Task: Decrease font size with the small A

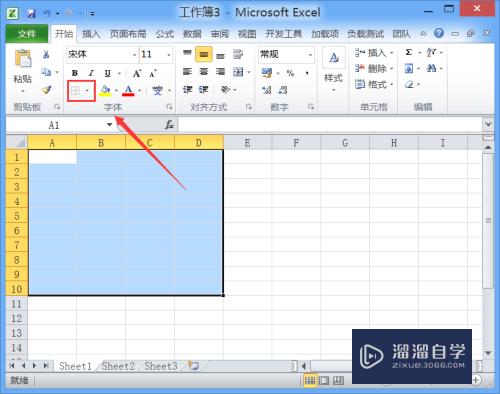Action: pyautogui.click(x=153, y=73)
